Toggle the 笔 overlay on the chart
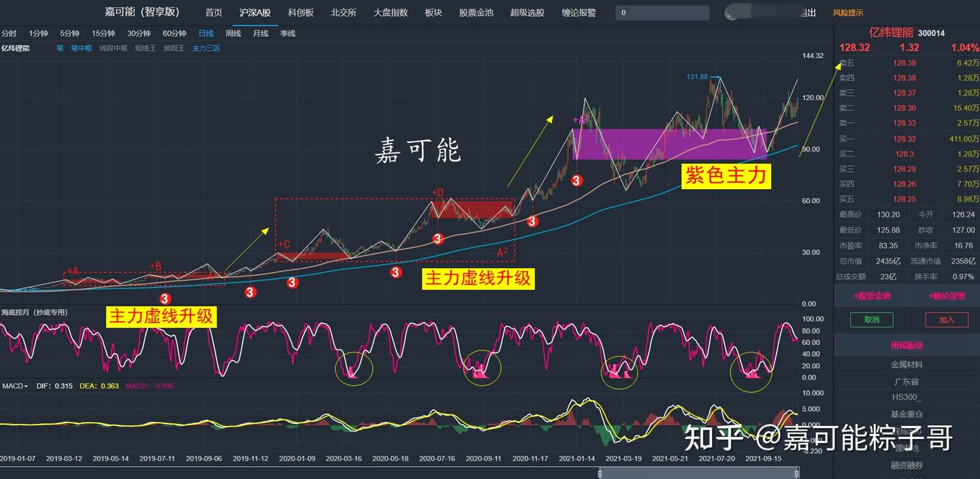 tap(60, 48)
